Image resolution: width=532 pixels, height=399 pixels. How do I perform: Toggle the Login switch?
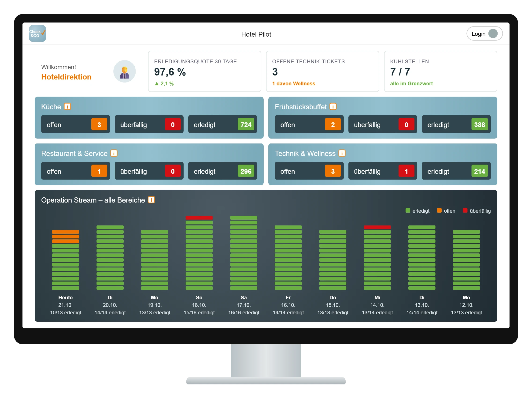point(484,34)
